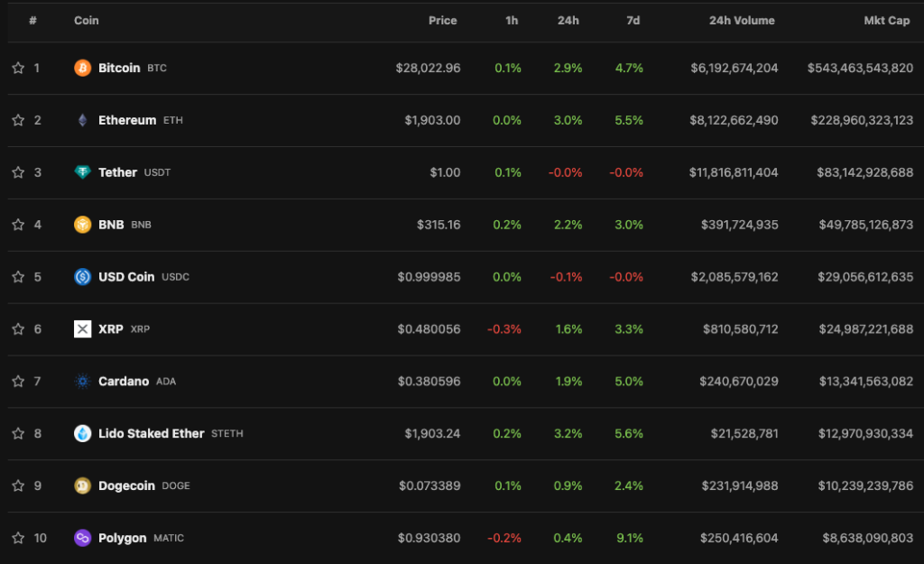Toggle the star beside Polygon

click(x=18, y=538)
